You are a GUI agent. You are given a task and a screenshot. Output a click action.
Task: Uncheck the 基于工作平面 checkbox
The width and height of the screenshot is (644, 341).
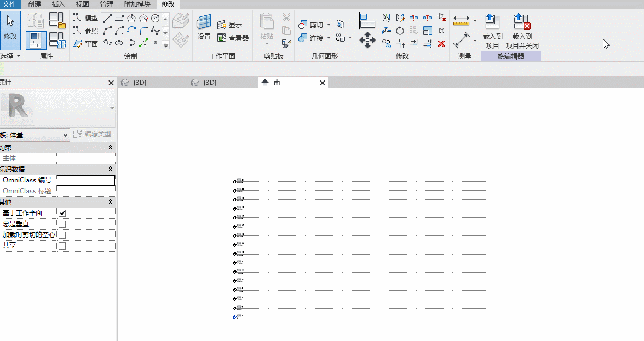tap(62, 213)
